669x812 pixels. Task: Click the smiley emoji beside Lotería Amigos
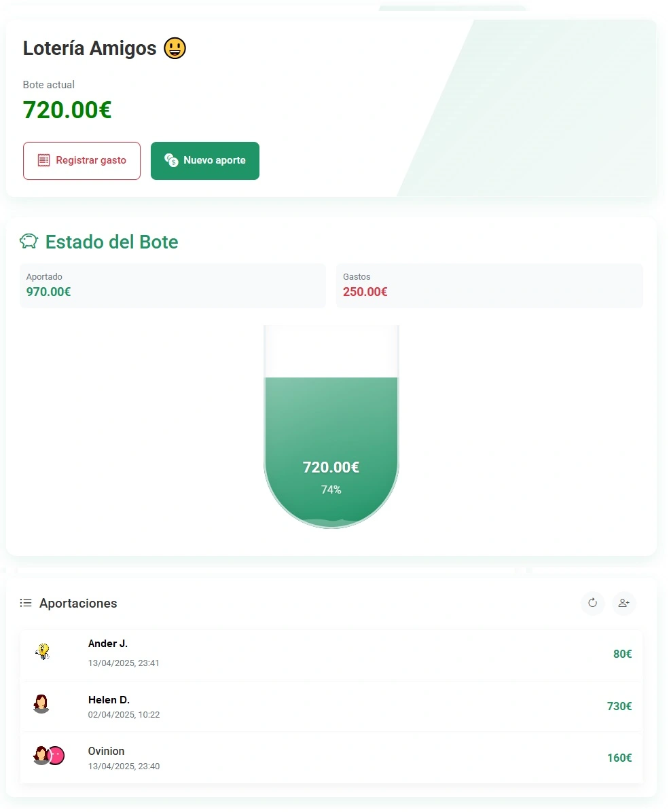click(175, 48)
